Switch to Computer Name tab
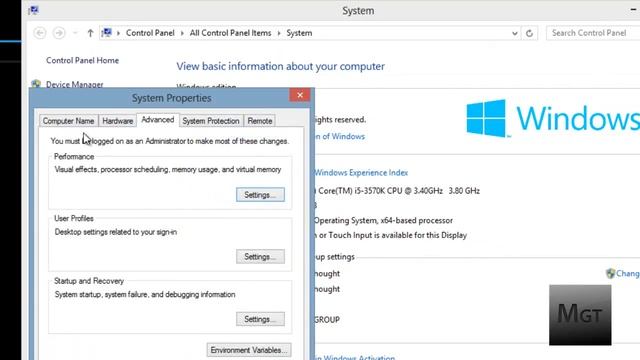This screenshot has height=360, width=640. (x=68, y=121)
